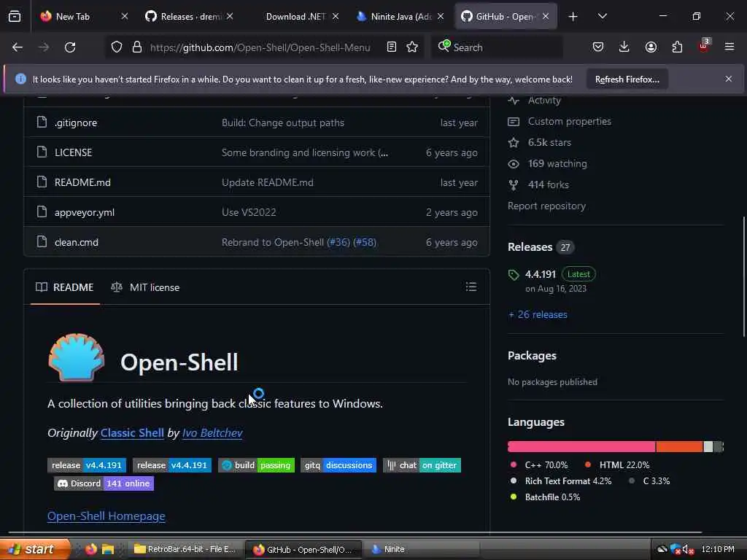
Task: Click the HTML 22.0% language entry
Action: [617, 464]
